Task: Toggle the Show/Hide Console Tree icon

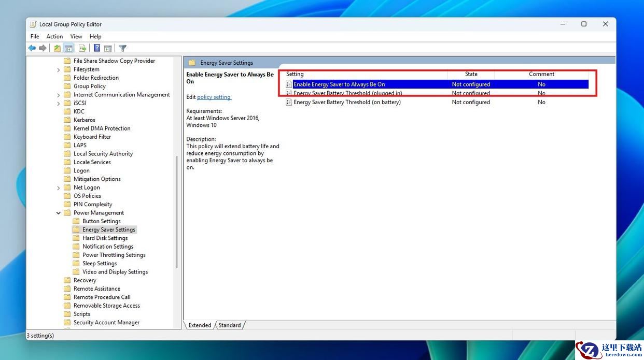Action: 68,48
